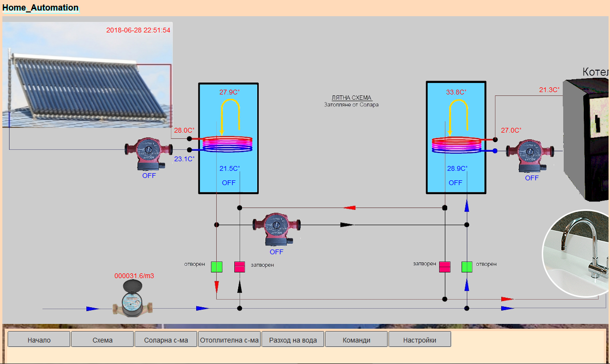610x364 pixels.
Task: Click the left tank heating coil
Action: point(228,144)
